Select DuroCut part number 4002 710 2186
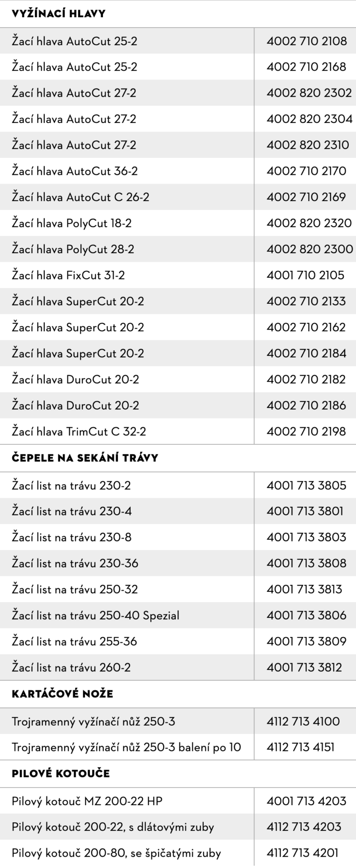 click(x=306, y=405)
